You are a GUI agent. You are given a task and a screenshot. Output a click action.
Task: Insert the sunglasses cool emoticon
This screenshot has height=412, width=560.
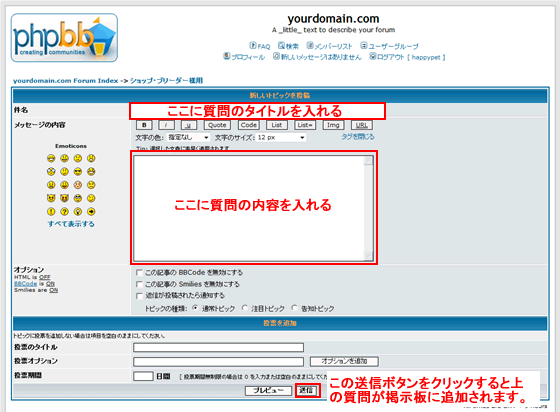click(78, 172)
